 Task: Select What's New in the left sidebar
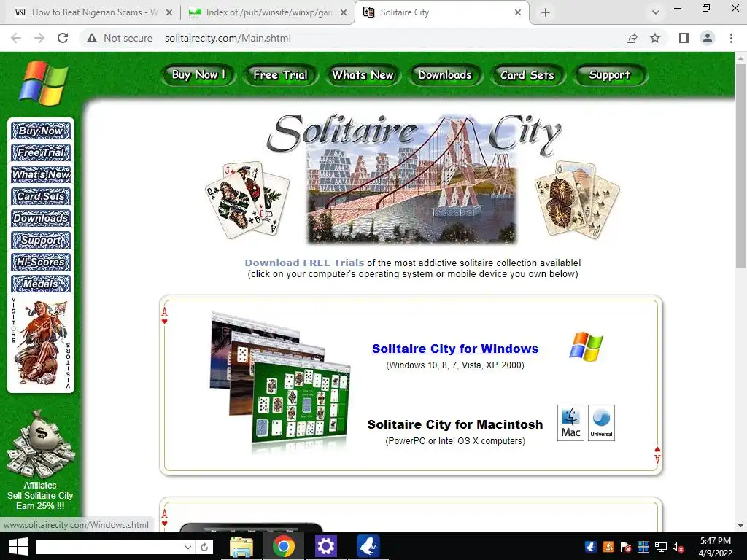(41, 174)
